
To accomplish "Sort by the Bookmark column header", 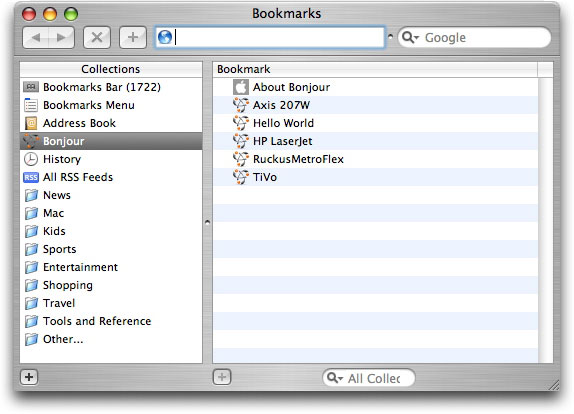I will tap(375, 69).
